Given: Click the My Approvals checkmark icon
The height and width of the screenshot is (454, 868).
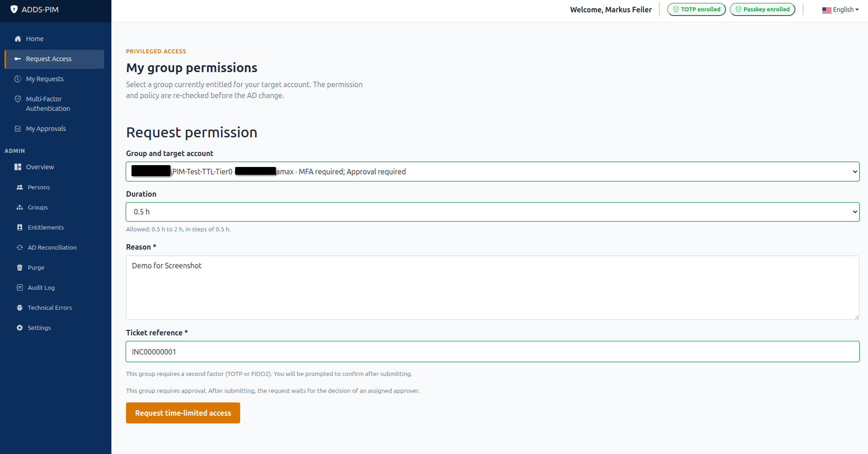Looking at the screenshot, I should pyautogui.click(x=18, y=129).
